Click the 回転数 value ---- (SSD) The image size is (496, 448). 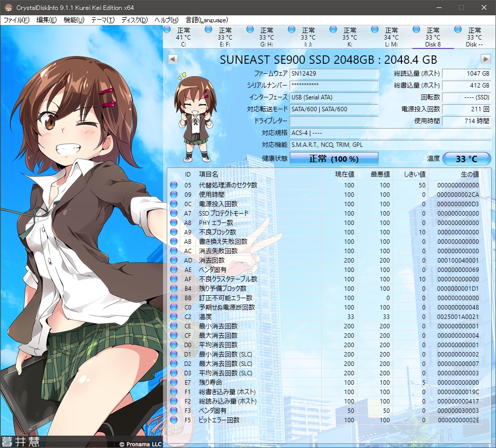tap(467, 97)
